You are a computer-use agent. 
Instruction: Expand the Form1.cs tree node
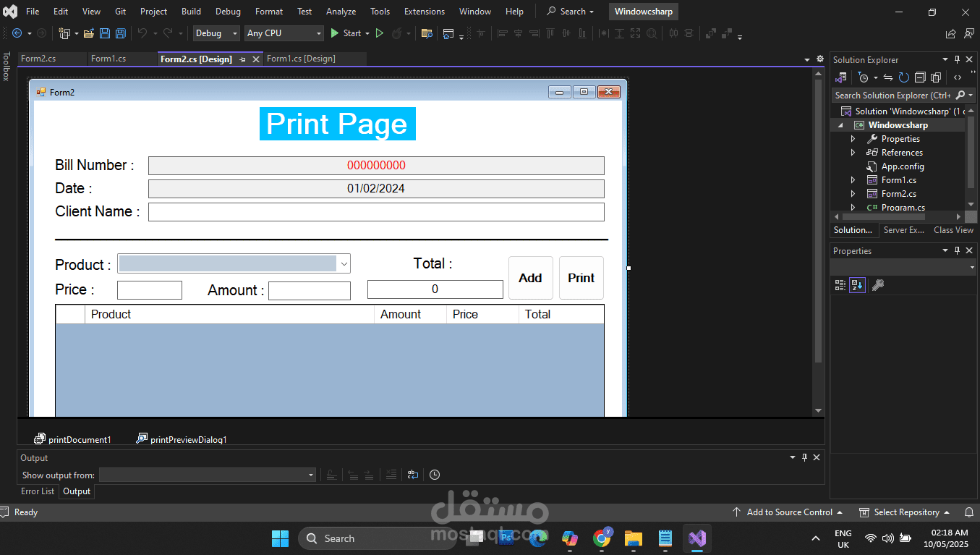point(853,180)
